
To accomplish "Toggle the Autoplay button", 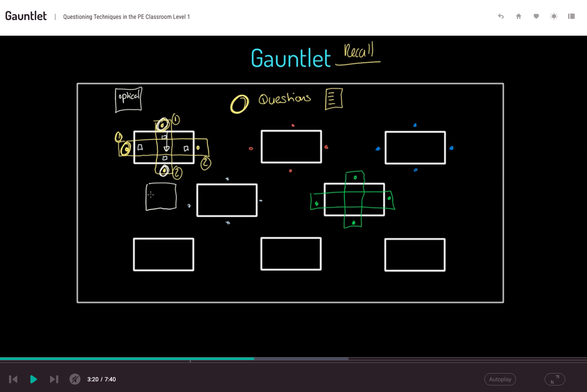I will pos(500,379).
